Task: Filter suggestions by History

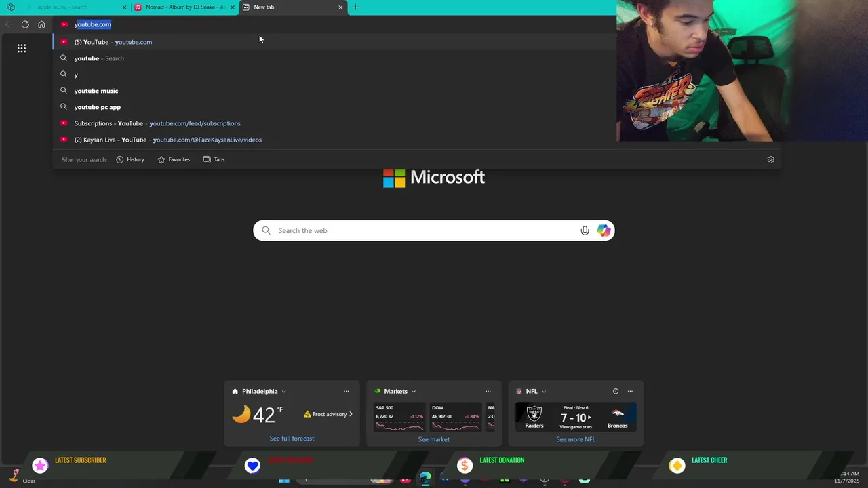Action: click(x=130, y=159)
